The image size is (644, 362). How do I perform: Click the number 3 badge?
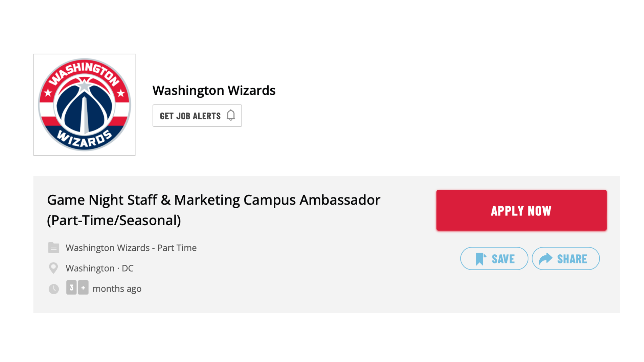pyautogui.click(x=71, y=288)
